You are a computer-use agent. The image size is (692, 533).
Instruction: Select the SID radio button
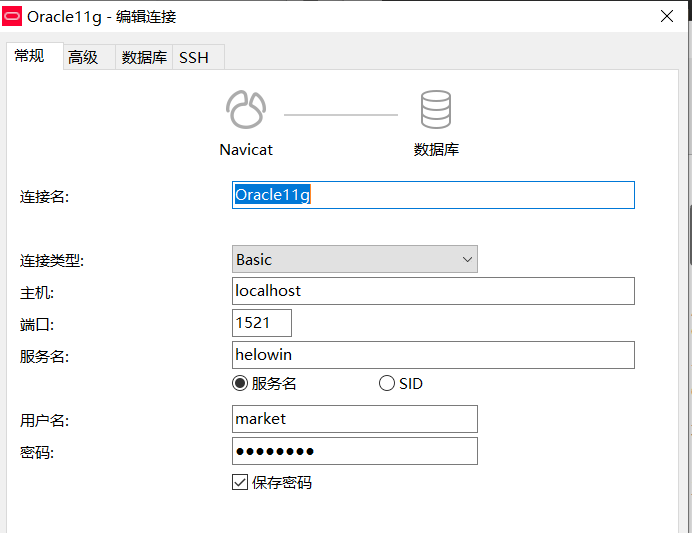click(x=387, y=383)
